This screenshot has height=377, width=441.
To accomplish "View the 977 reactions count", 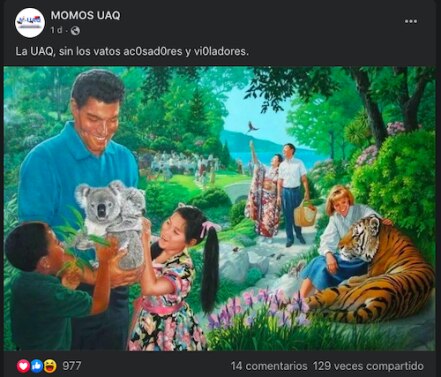I will coord(72,366).
